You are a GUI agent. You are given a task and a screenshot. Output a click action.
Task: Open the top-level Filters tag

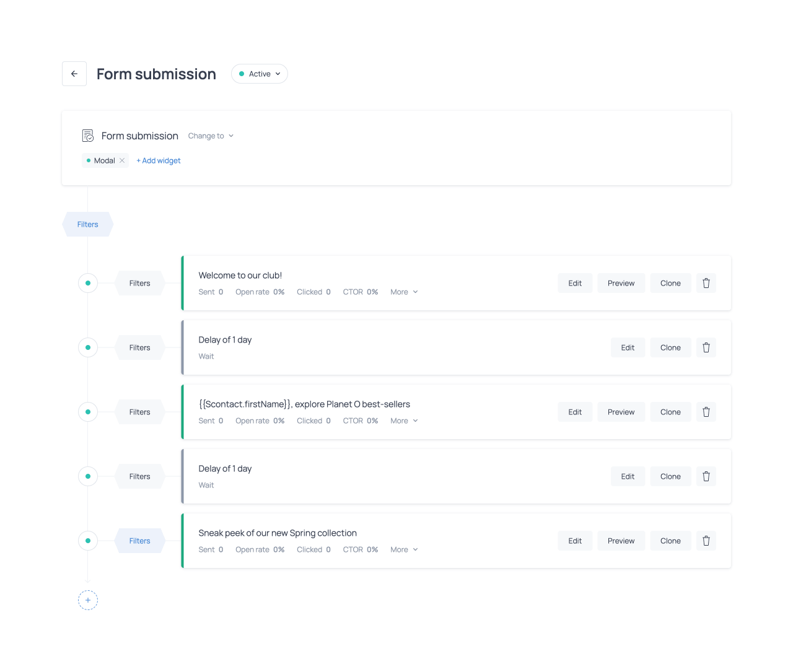click(x=88, y=224)
